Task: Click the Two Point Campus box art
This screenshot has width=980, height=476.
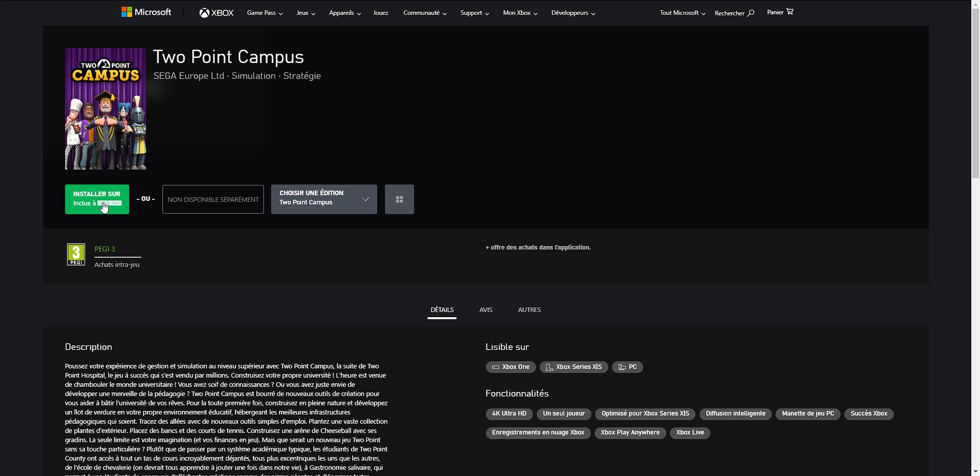Action: coord(105,109)
